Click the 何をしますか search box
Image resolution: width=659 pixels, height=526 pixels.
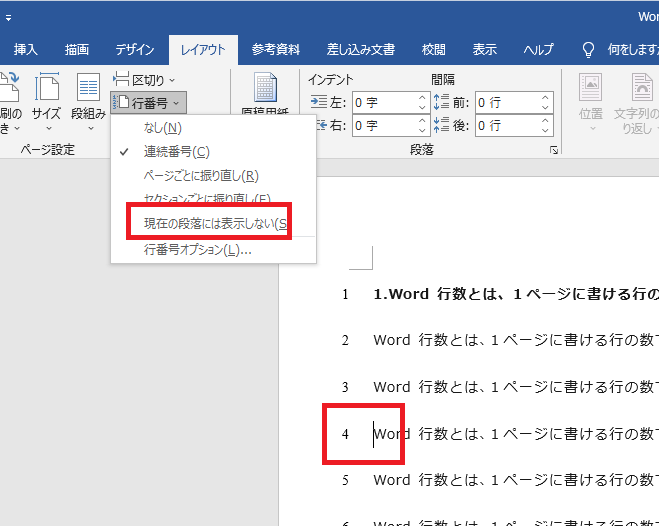(x=633, y=50)
